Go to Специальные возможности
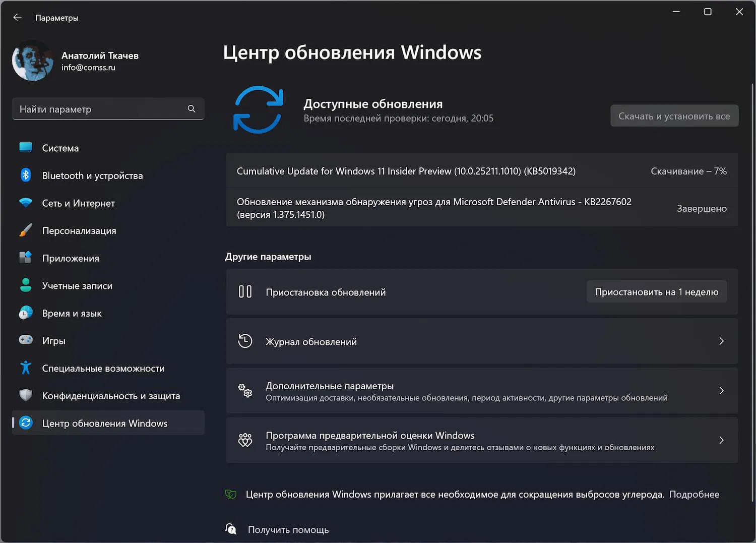The image size is (756, 543). coord(108,368)
